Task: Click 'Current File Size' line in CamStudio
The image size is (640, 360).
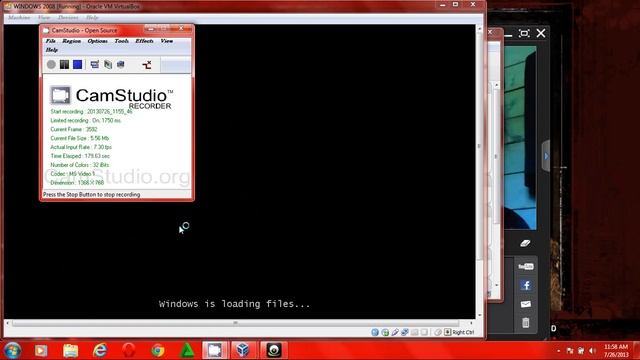Action: pos(80,138)
